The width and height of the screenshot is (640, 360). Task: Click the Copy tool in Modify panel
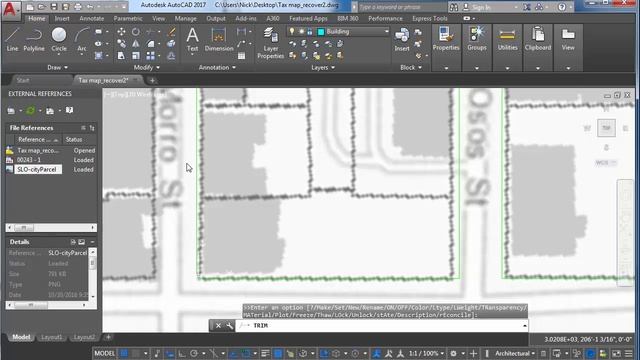[x=121, y=44]
